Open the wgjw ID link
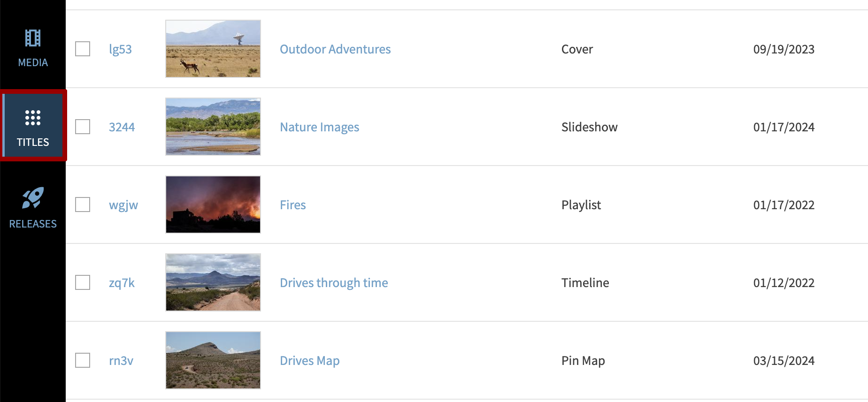This screenshot has width=868, height=402. pyautogui.click(x=123, y=205)
